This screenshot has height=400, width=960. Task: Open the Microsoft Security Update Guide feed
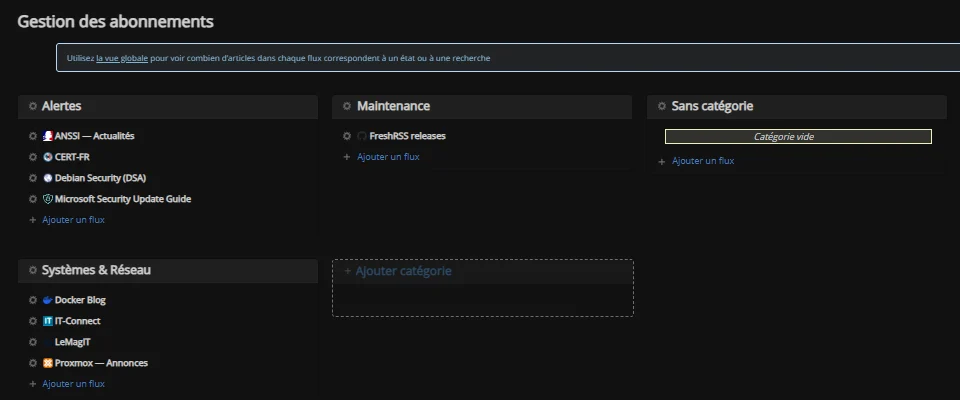(123, 199)
